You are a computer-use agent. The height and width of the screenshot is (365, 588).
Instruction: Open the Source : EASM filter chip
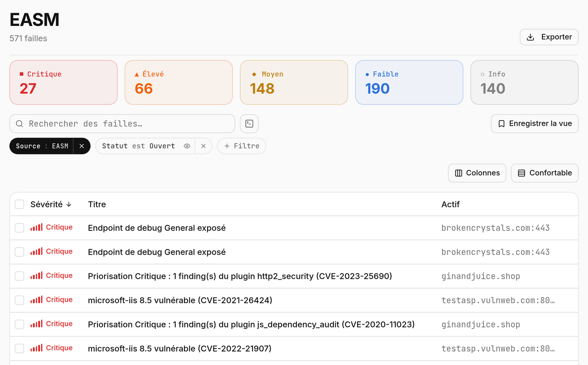42,146
